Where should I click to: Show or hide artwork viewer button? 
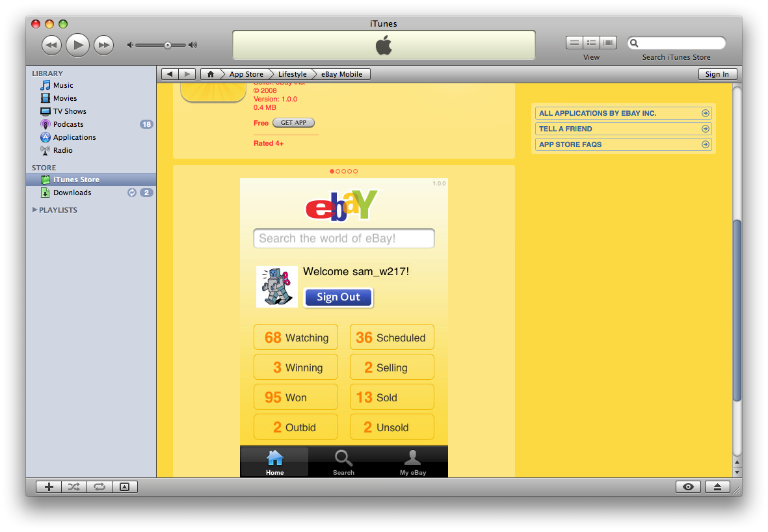[x=125, y=487]
